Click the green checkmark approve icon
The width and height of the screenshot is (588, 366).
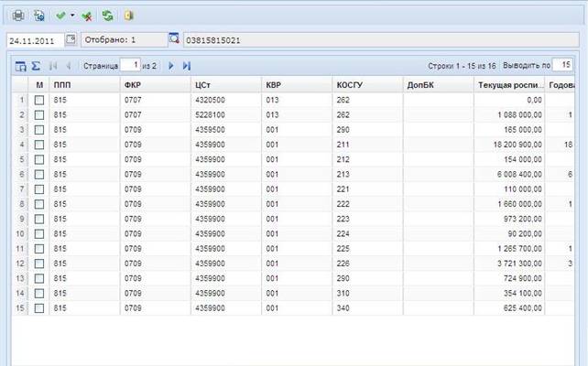coord(60,16)
